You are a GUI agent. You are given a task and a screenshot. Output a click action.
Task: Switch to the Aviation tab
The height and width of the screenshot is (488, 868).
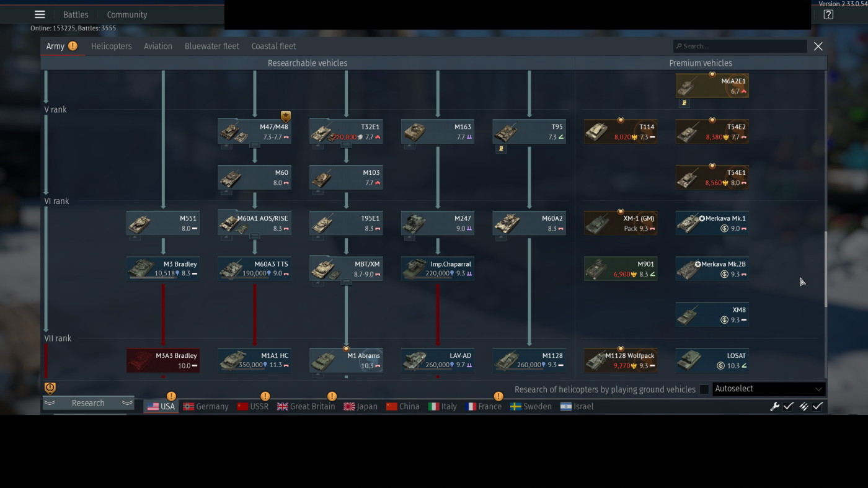click(x=158, y=46)
